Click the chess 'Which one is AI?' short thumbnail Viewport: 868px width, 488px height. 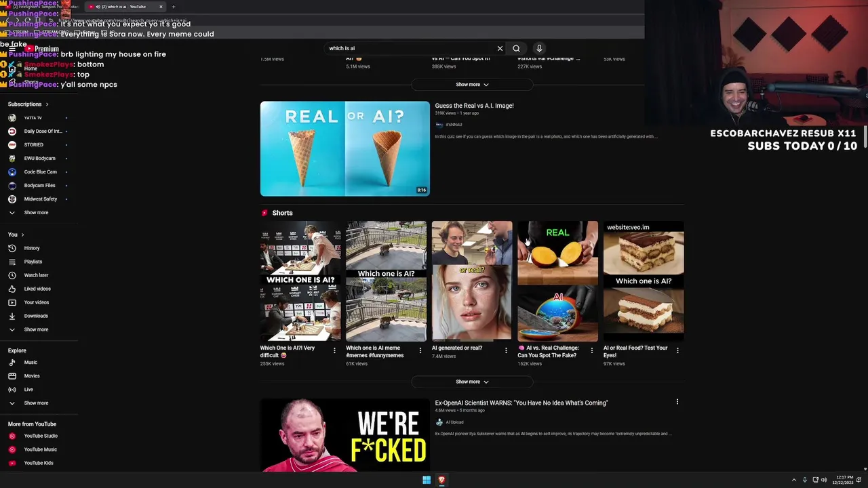pos(300,281)
